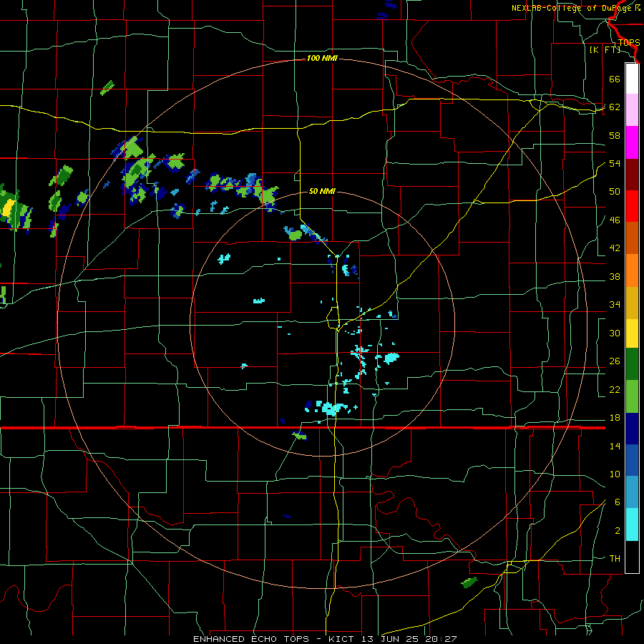
Task: Click the legend value "46"
Action: point(615,220)
